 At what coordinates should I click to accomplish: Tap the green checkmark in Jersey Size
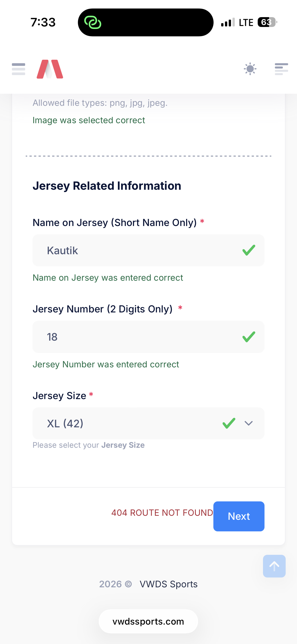coord(229,424)
